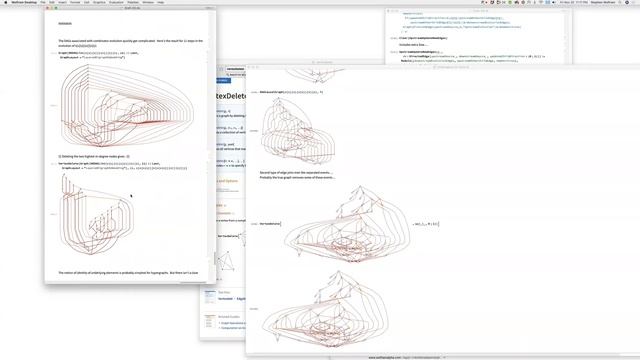Click 'Second type of edge joins over' text

[x=296, y=173]
